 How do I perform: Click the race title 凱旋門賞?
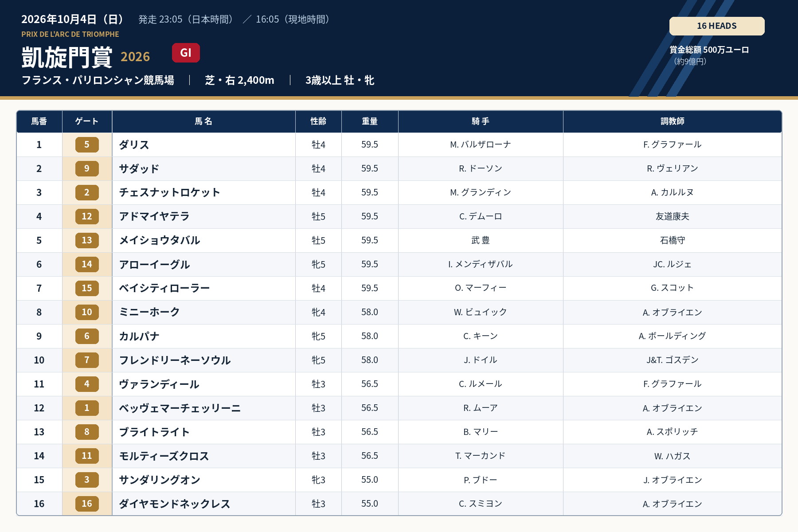(67, 57)
